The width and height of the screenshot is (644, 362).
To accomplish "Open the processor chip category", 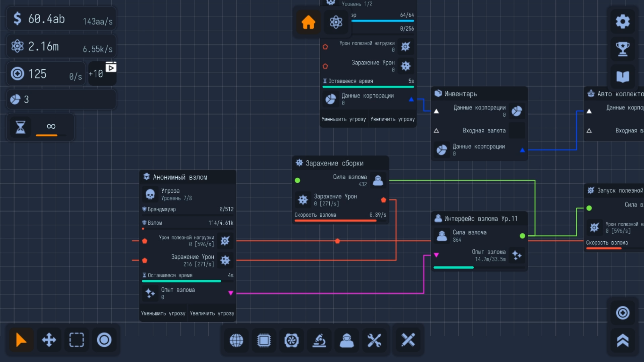I will pyautogui.click(x=264, y=341).
